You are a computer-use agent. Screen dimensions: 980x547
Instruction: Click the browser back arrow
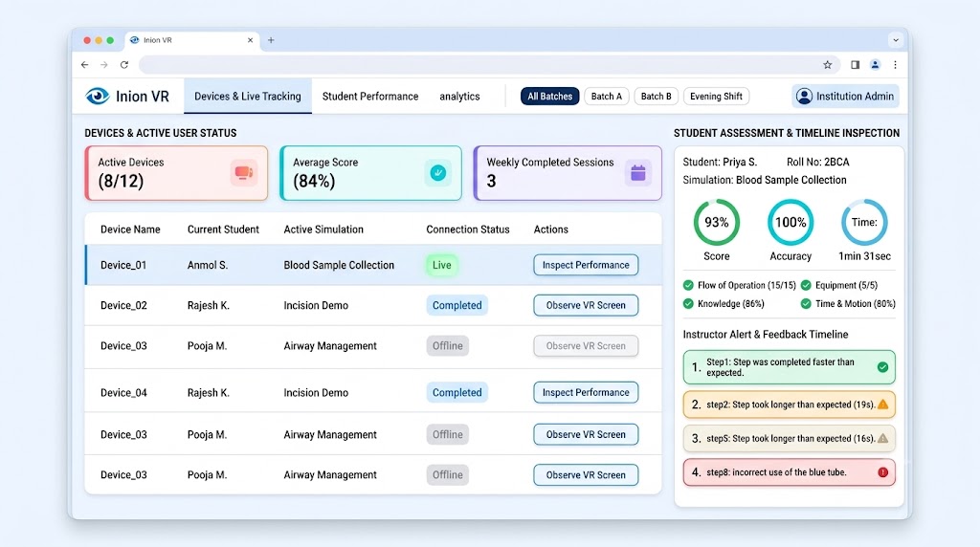tap(85, 65)
